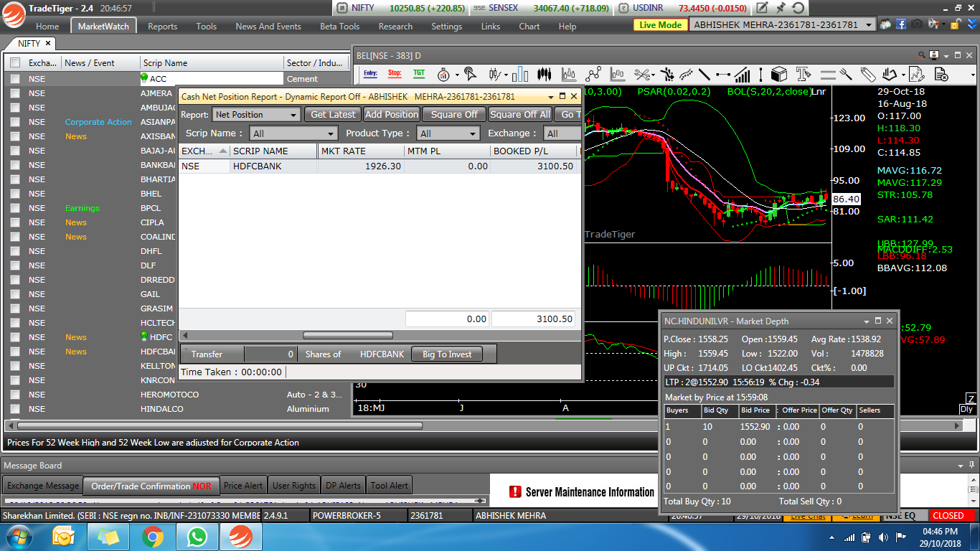Click the Big To Invest button
This screenshot has width=980, height=551.
[x=447, y=354]
